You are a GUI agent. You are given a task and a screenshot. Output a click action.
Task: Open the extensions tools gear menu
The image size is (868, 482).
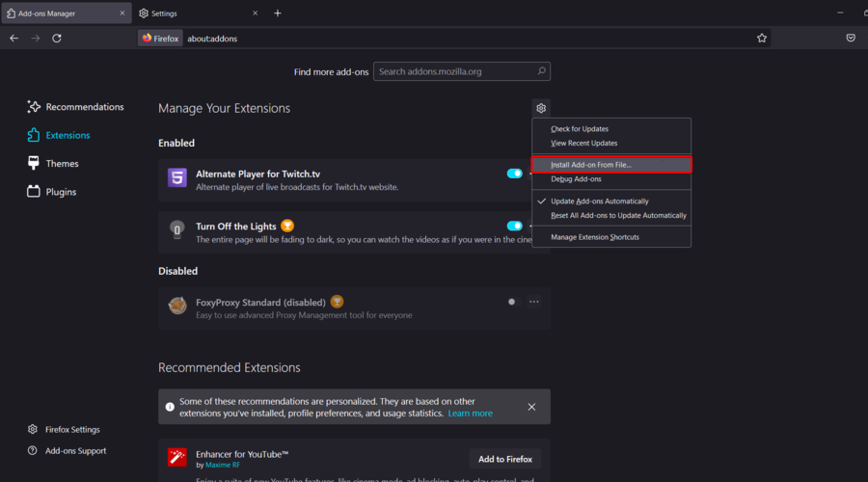point(541,108)
